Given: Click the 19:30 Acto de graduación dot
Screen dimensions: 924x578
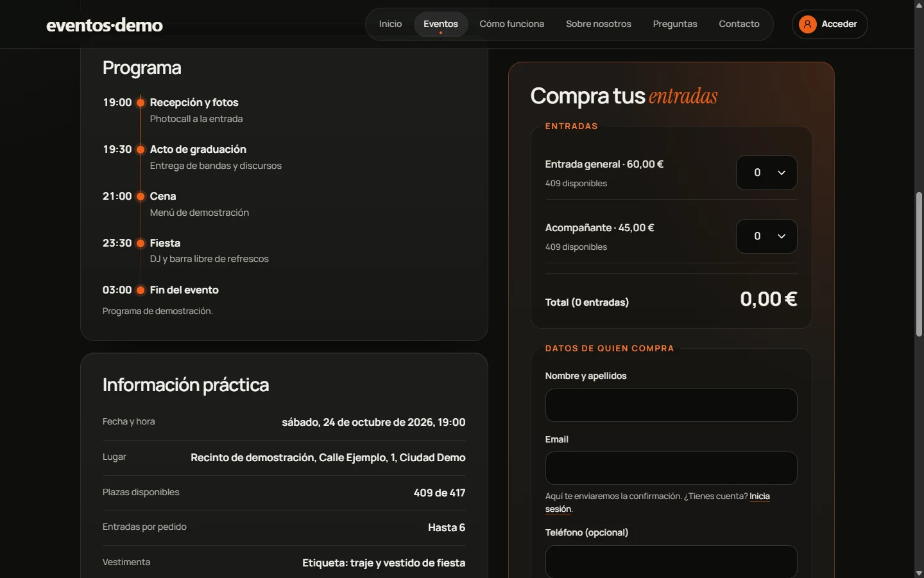Looking at the screenshot, I should [x=141, y=150].
